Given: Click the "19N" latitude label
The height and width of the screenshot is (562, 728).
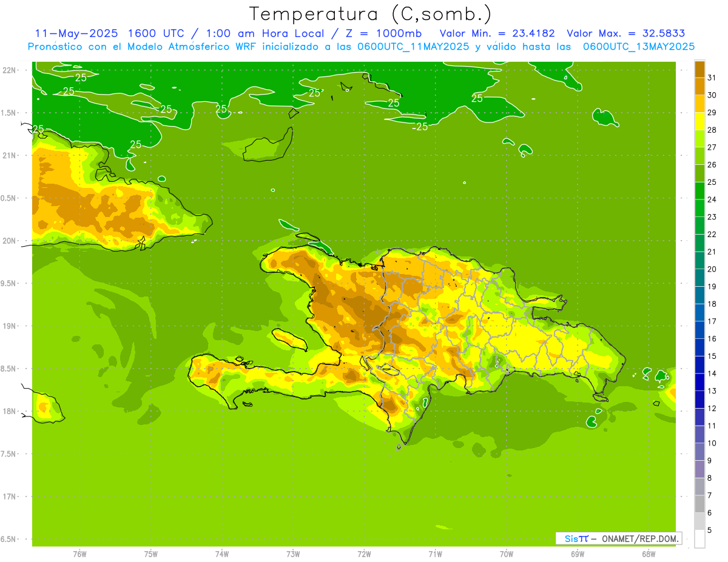Looking at the screenshot, I should [x=9, y=326].
